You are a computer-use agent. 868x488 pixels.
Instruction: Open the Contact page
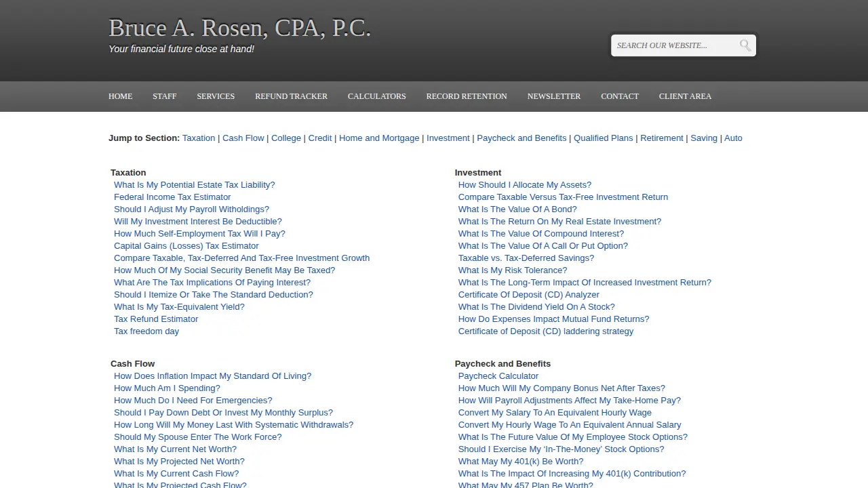click(620, 96)
